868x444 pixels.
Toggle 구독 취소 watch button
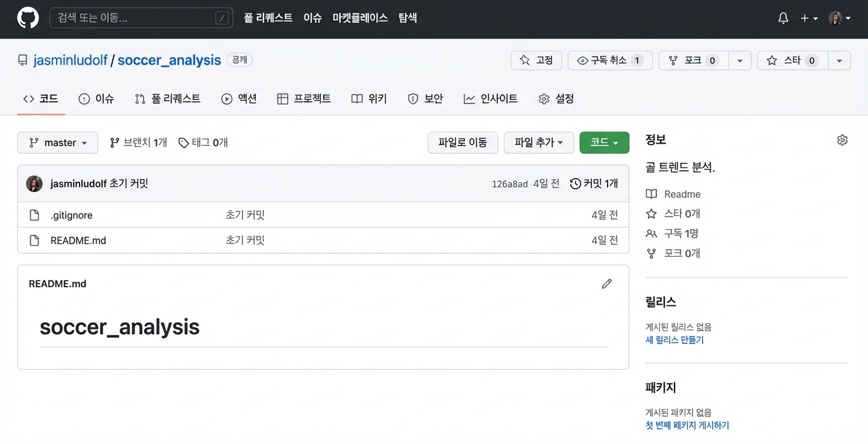[x=610, y=60]
